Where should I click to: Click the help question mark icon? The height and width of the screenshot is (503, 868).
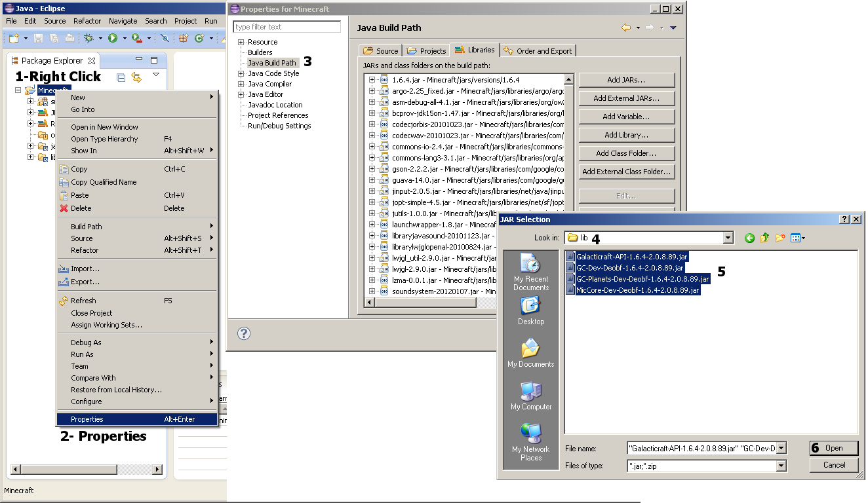[x=244, y=333]
